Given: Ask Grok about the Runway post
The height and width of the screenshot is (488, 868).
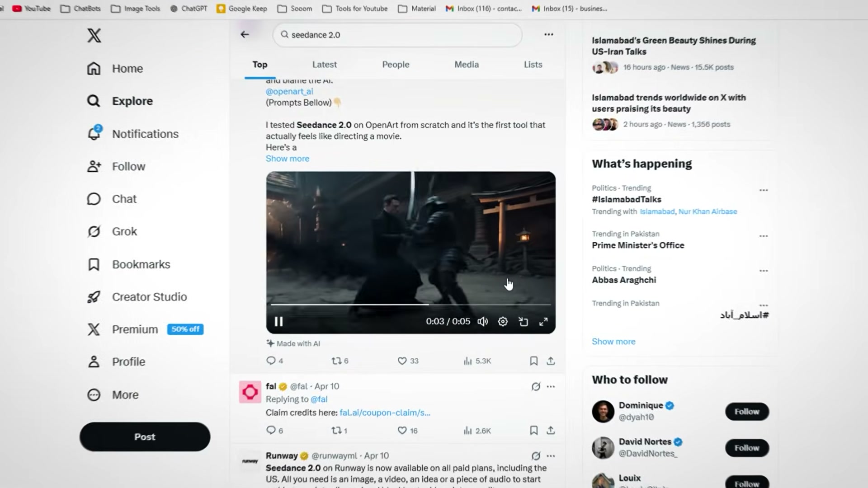Looking at the screenshot, I should 536,455.
